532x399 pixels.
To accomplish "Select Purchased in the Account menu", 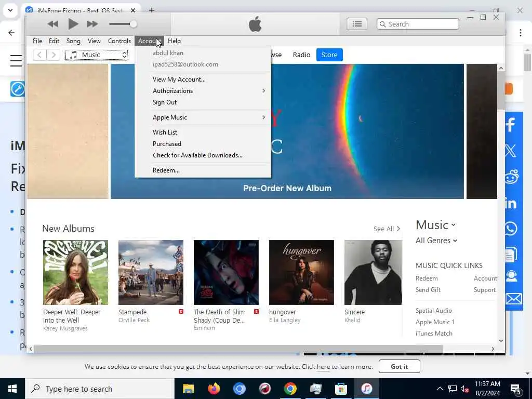I will tap(203, 144).
